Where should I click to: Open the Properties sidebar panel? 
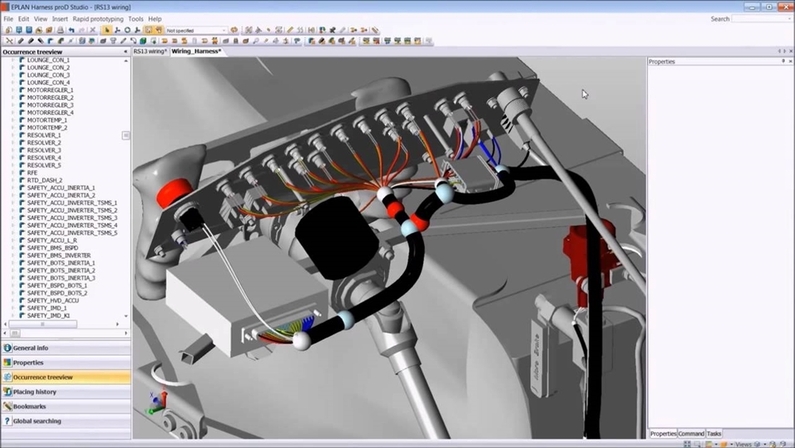click(x=66, y=363)
